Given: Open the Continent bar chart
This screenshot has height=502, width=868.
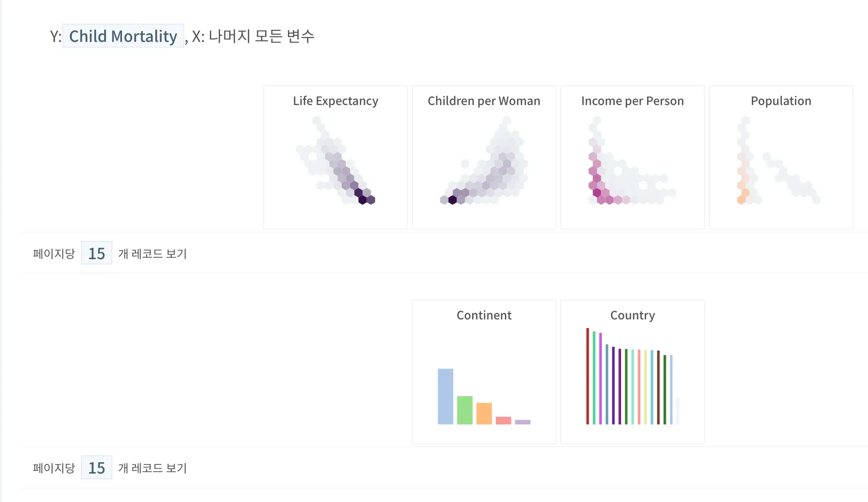Looking at the screenshot, I should point(484,372).
